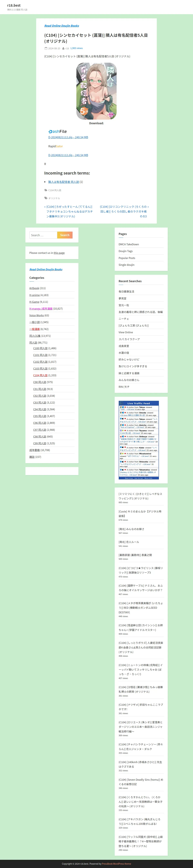
Task: Open the Artbook category
Action: (34, 288)
